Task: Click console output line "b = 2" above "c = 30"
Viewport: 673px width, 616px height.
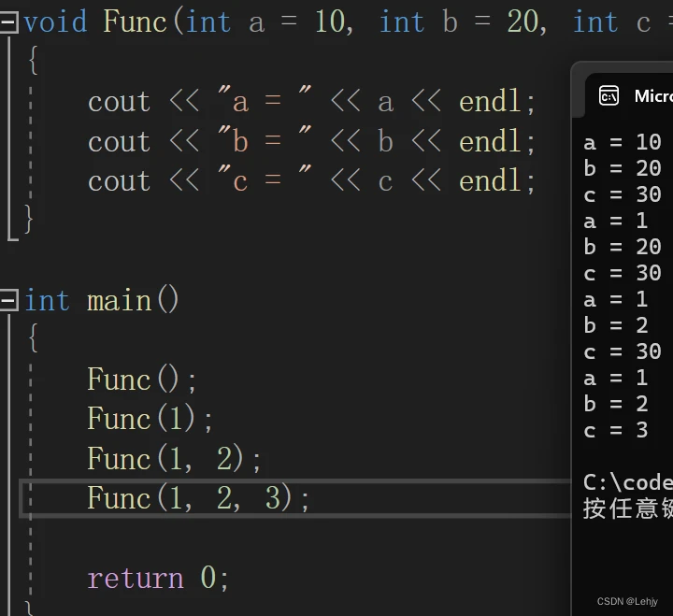Action: coord(615,326)
